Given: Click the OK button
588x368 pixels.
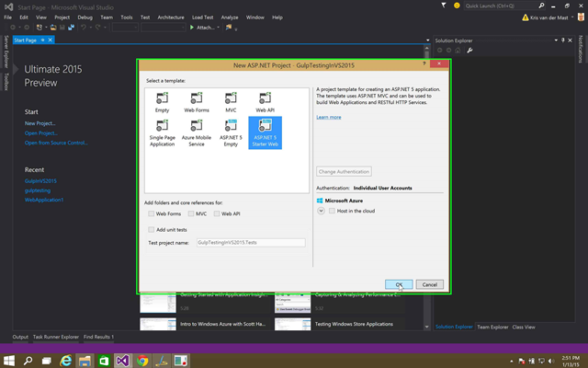Looking at the screenshot, I should click(x=398, y=284).
